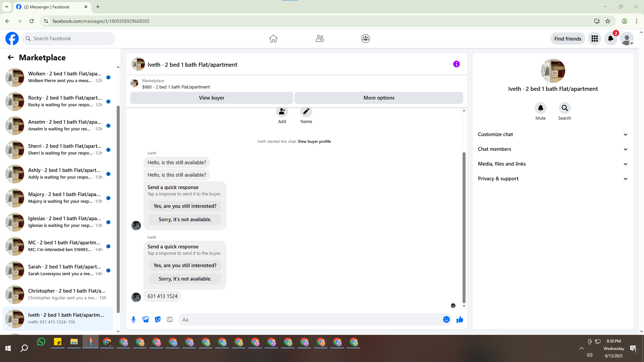Image resolution: width=644 pixels, height=362 pixels.
Task: Open the Friends tab in top navigation
Action: pyautogui.click(x=319, y=39)
